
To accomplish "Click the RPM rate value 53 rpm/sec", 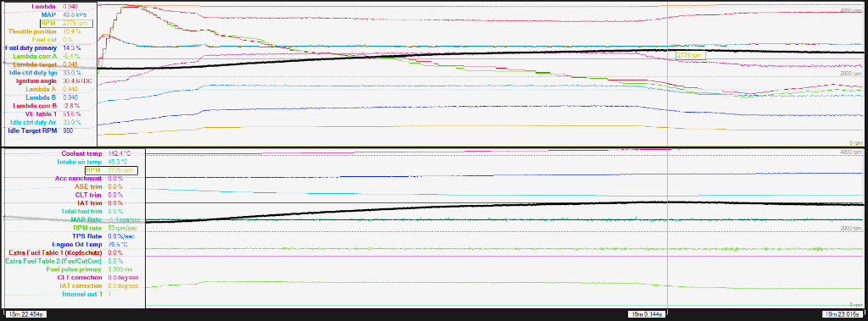I will [x=121, y=228].
